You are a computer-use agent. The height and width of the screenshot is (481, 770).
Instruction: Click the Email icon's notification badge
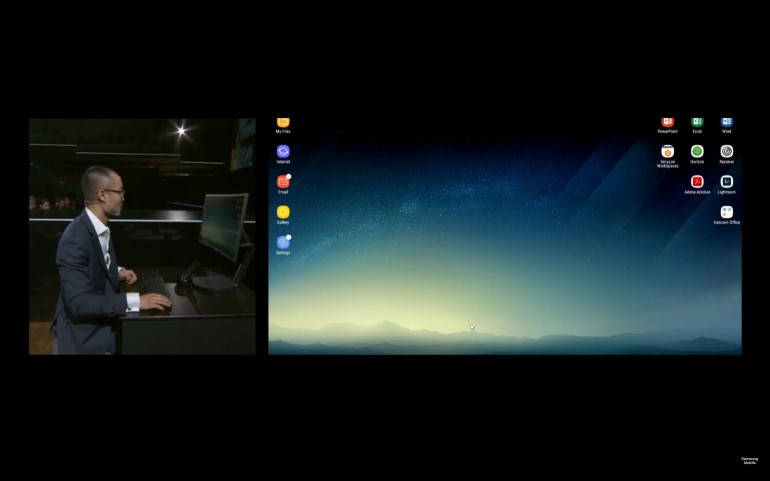[x=289, y=177]
